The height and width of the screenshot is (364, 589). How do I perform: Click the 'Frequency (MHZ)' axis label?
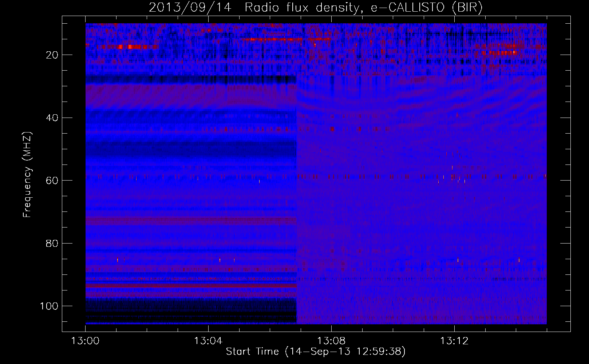(x=28, y=175)
